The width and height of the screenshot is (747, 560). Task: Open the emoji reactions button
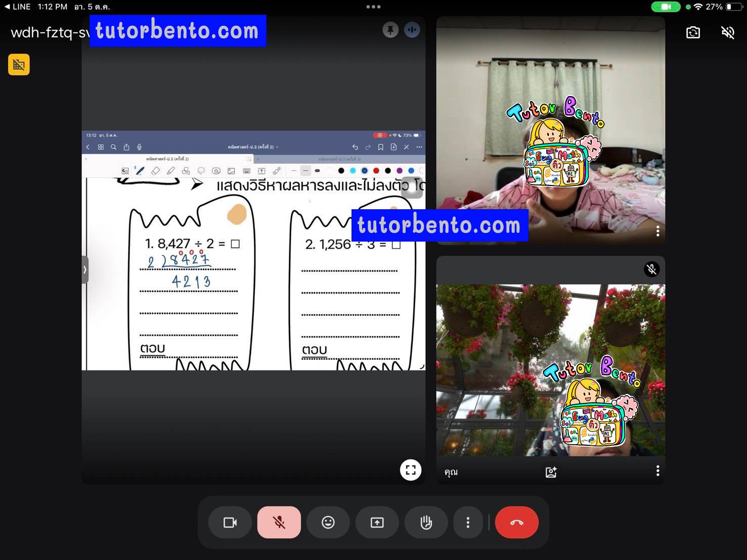click(x=328, y=523)
